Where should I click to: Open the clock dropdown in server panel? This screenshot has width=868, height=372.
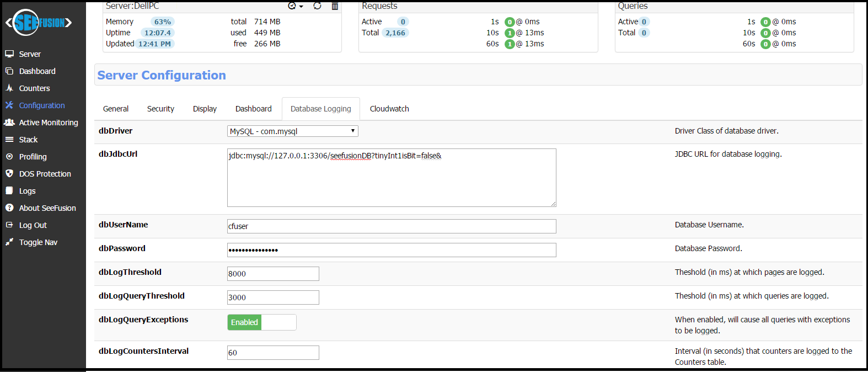click(296, 6)
